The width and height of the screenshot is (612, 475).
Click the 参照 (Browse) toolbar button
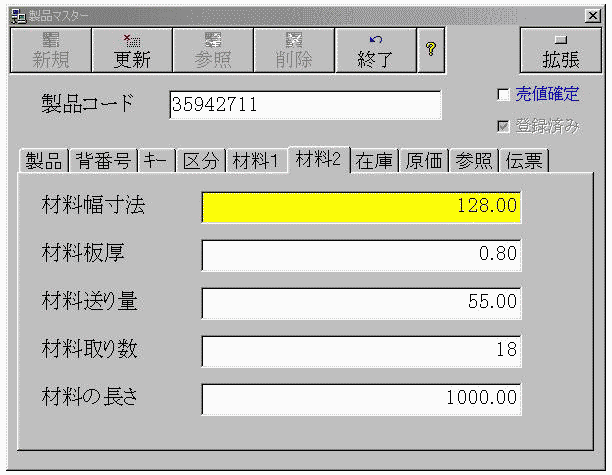[x=213, y=50]
